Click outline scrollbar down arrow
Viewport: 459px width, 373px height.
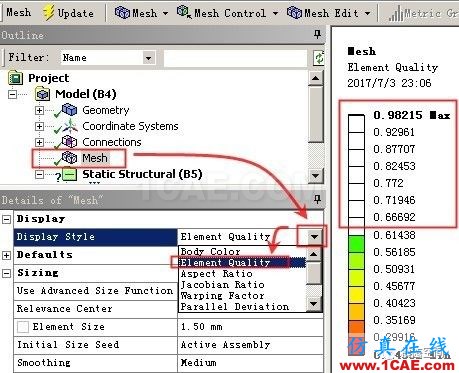tap(316, 175)
